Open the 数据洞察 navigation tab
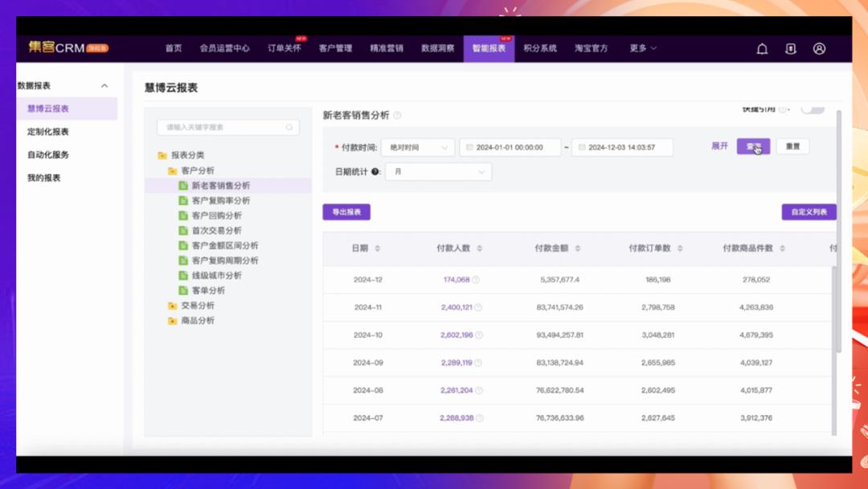 click(x=437, y=48)
